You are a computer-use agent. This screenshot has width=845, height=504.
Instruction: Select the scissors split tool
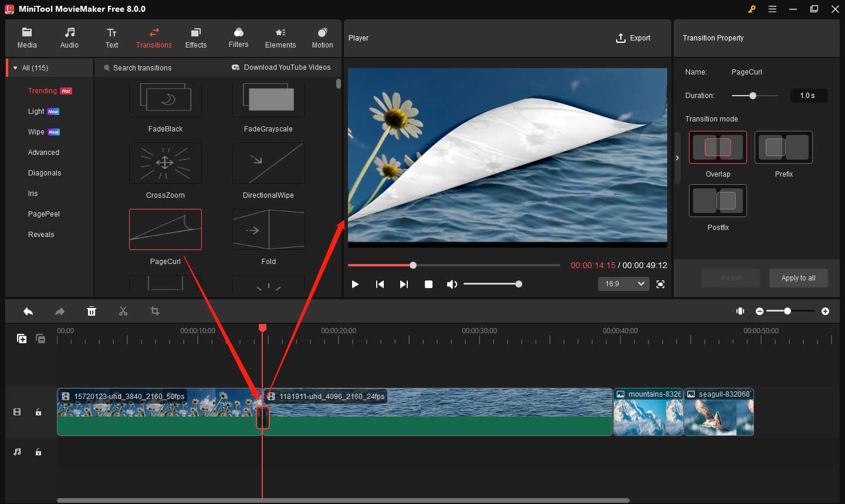(x=123, y=311)
